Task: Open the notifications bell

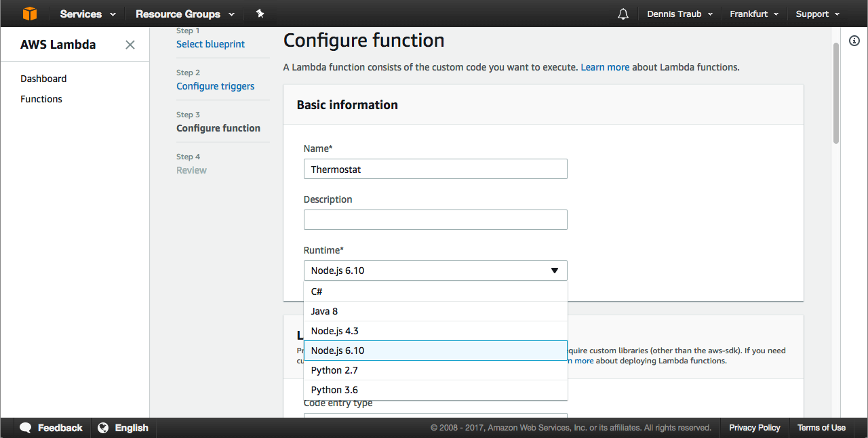Action: pos(623,14)
